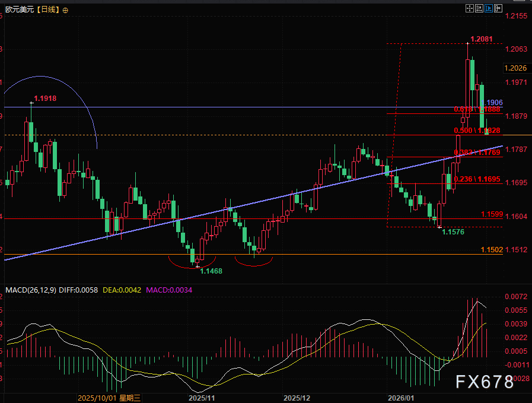Activate the crosshair cursor icon
This screenshot has width=532, height=403.
click(x=470, y=8)
